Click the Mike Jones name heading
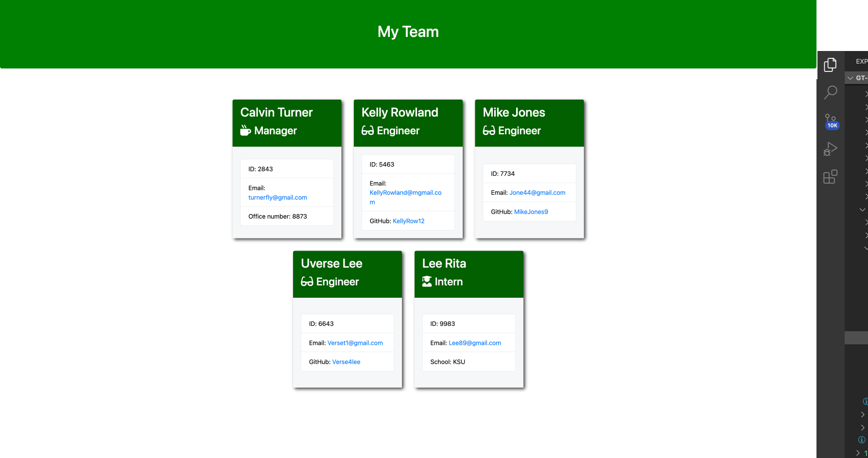This screenshot has width=868, height=458. (x=514, y=112)
